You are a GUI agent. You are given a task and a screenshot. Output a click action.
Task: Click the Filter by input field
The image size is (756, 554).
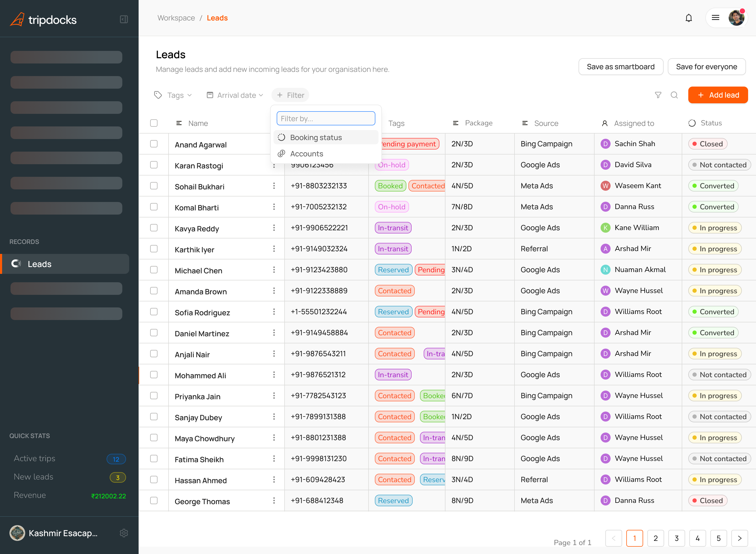pyautogui.click(x=325, y=118)
